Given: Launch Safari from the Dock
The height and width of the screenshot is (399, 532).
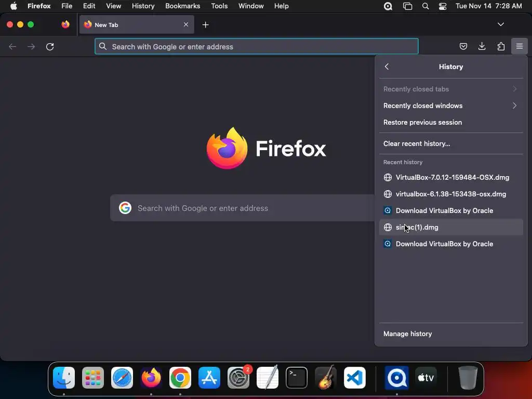Looking at the screenshot, I should 122,378.
